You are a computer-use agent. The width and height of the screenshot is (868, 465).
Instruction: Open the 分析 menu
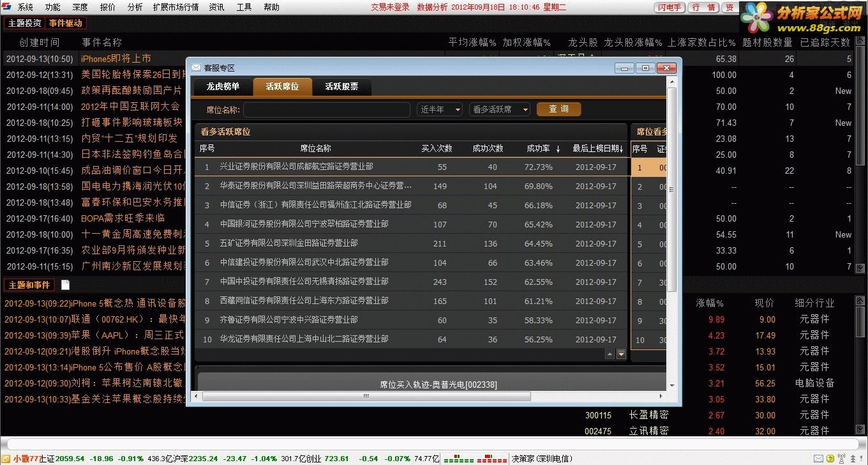pyautogui.click(x=135, y=8)
